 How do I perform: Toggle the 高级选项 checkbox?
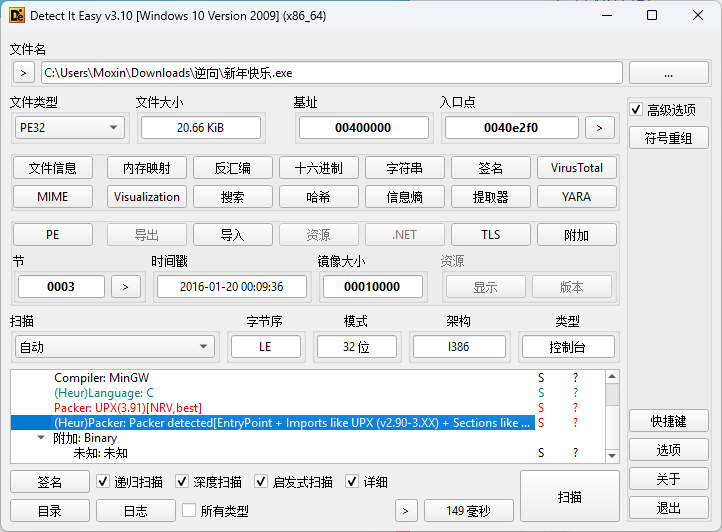[x=636, y=110]
